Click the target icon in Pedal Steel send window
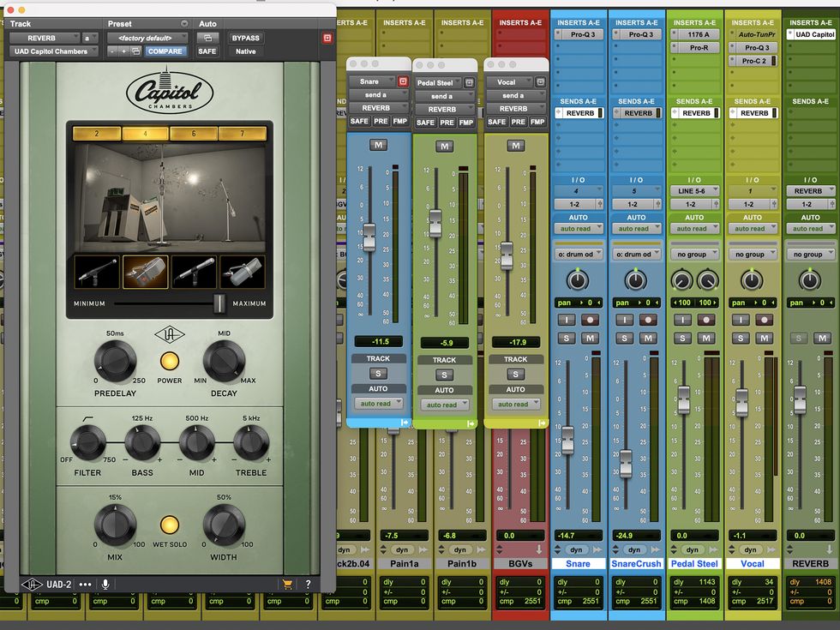The width and height of the screenshot is (840, 630). pyautogui.click(x=470, y=82)
